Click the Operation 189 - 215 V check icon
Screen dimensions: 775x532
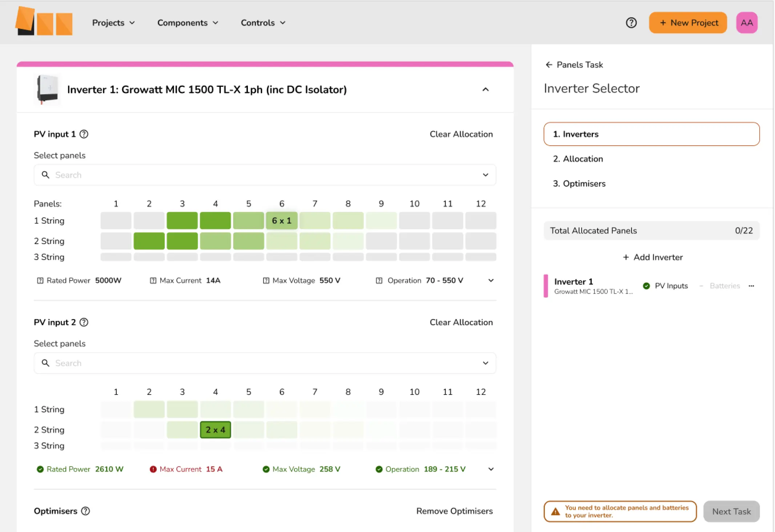(x=379, y=469)
